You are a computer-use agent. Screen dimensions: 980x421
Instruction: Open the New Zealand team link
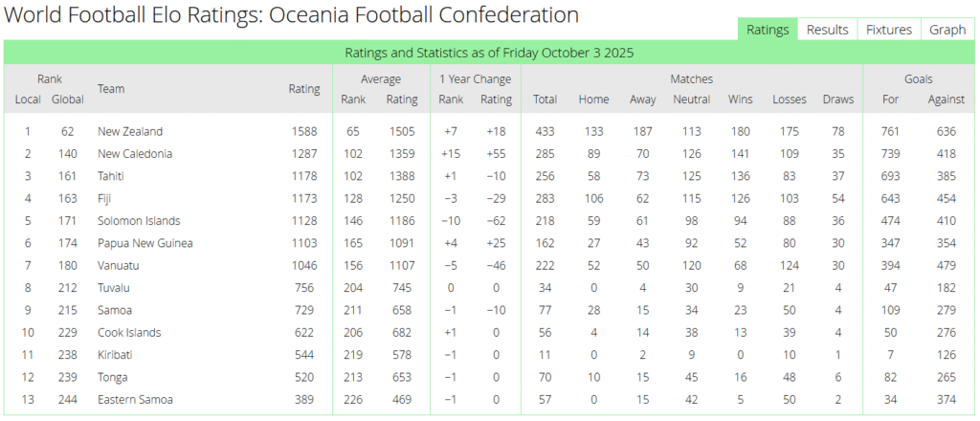click(130, 132)
